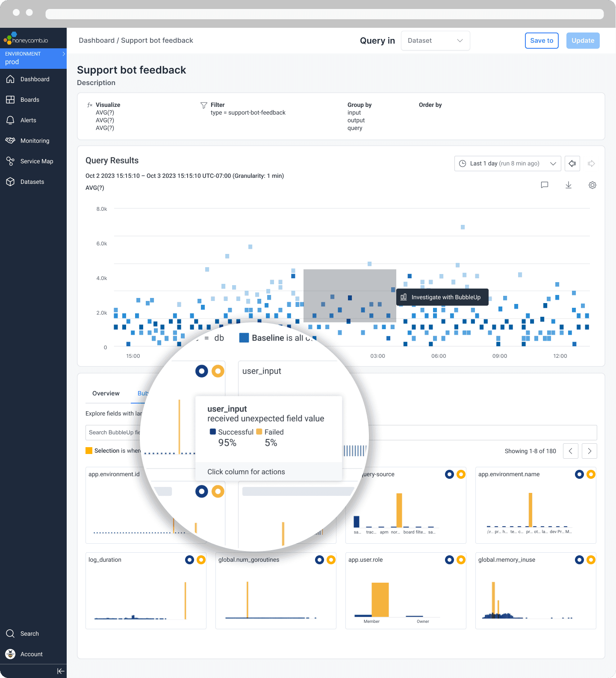Screen dimensions: 616x678
Task: Click the Save to button
Action: (541, 41)
